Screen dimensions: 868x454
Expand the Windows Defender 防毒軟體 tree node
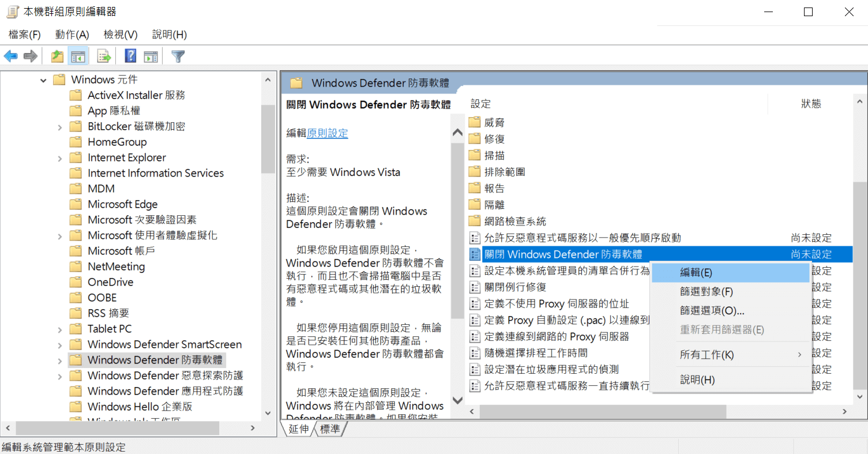pos(60,360)
